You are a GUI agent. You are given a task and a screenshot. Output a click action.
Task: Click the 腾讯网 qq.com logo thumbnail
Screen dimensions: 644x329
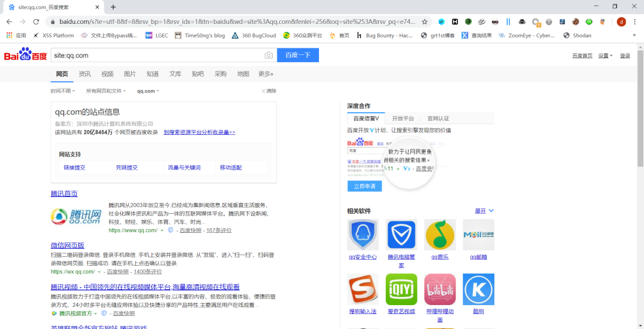[x=76, y=217]
